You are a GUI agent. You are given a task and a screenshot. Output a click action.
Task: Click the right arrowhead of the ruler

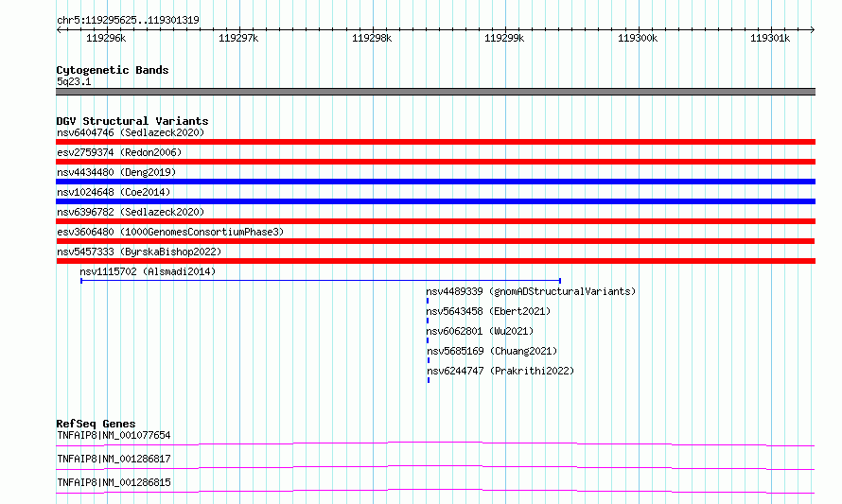click(x=813, y=30)
